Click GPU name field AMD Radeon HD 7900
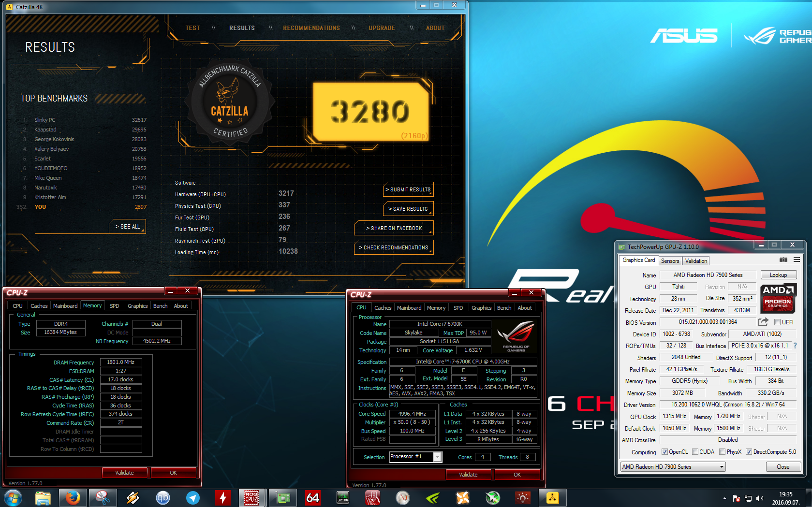Screen dimensions: 812x507 coord(708,275)
